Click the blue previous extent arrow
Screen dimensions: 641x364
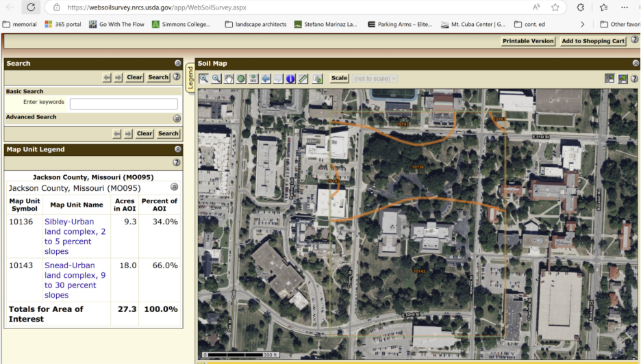click(266, 79)
